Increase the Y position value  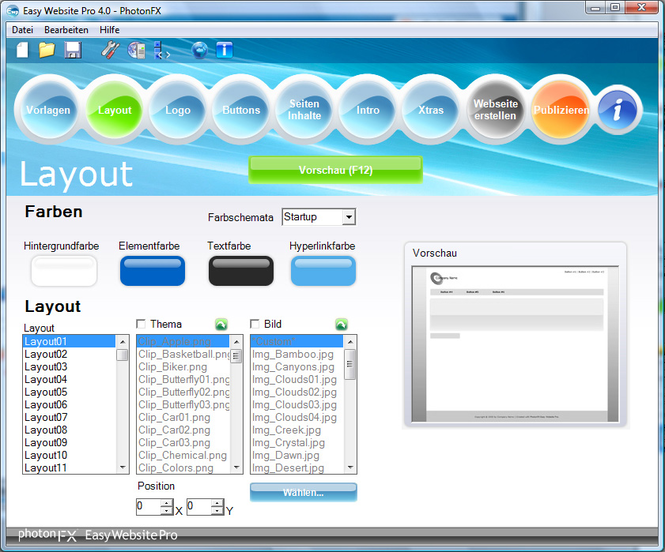coord(218,503)
